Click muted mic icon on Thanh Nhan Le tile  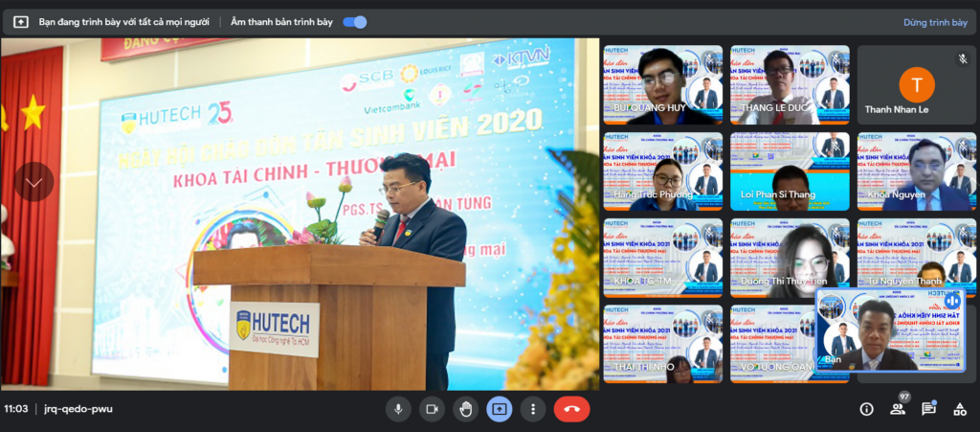coord(963,58)
